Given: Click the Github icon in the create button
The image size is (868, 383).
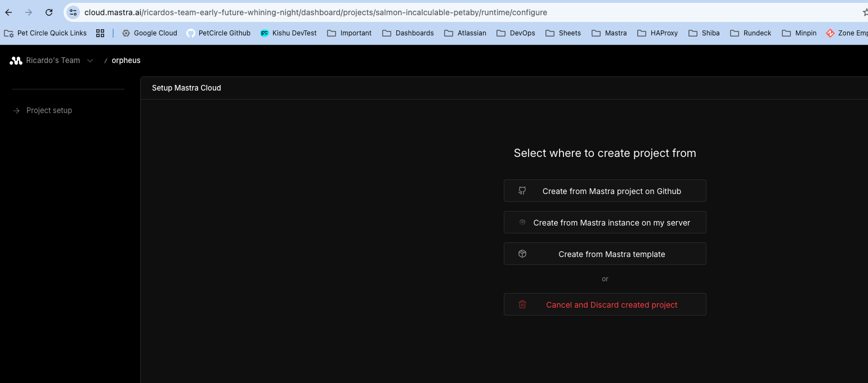Looking at the screenshot, I should click(522, 191).
